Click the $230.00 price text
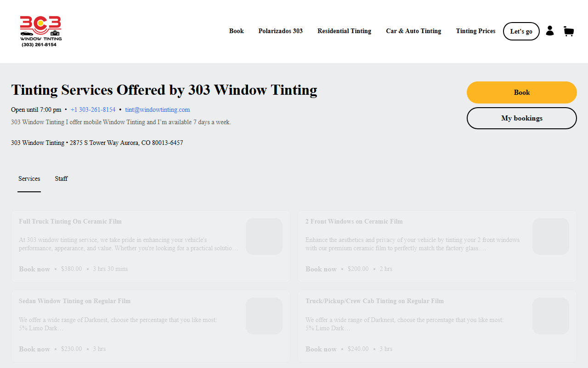 72,349
